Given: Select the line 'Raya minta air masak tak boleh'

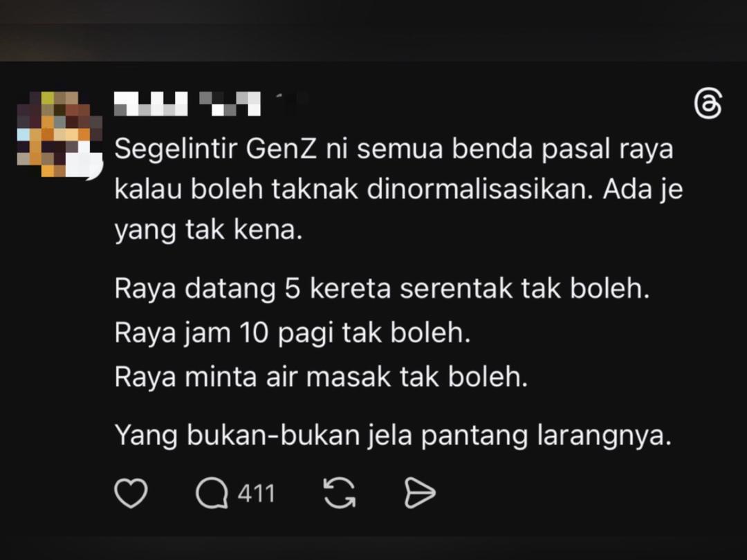Looking at the screenshot, I should tap(321, 377).
